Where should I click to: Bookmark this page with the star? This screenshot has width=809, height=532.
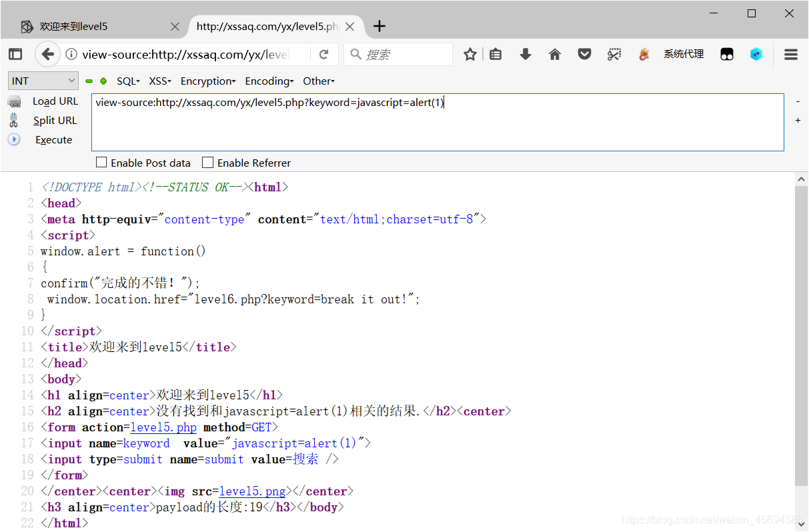pos(470,55)
